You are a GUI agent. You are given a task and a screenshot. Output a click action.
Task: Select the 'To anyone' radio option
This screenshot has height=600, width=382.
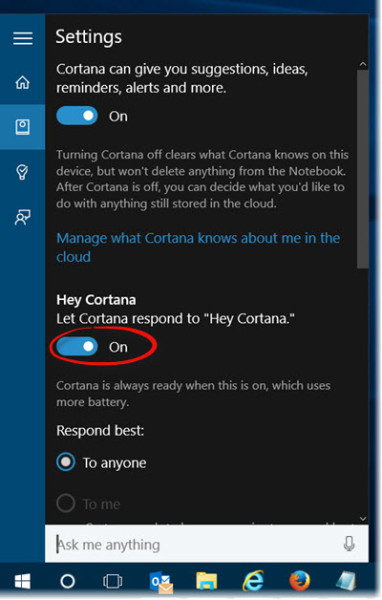65,462
